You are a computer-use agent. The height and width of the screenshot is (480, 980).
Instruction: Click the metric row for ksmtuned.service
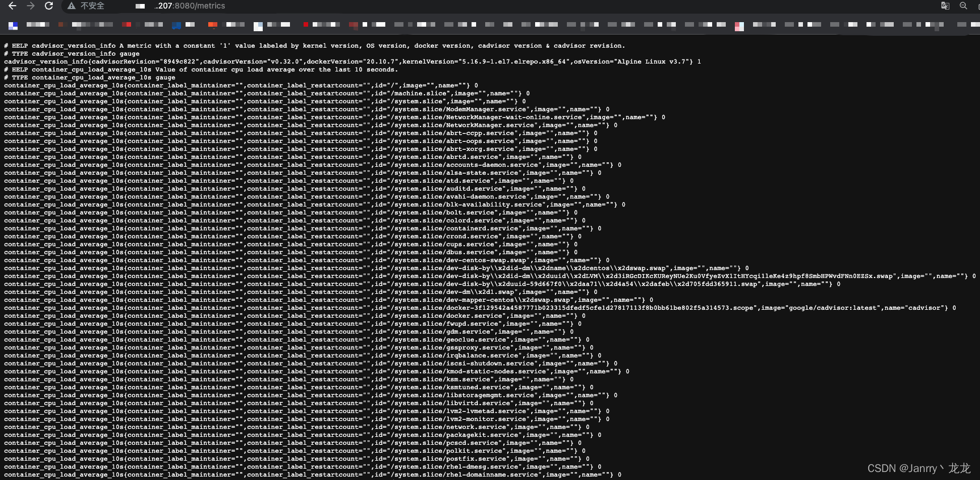click(298, 388)
